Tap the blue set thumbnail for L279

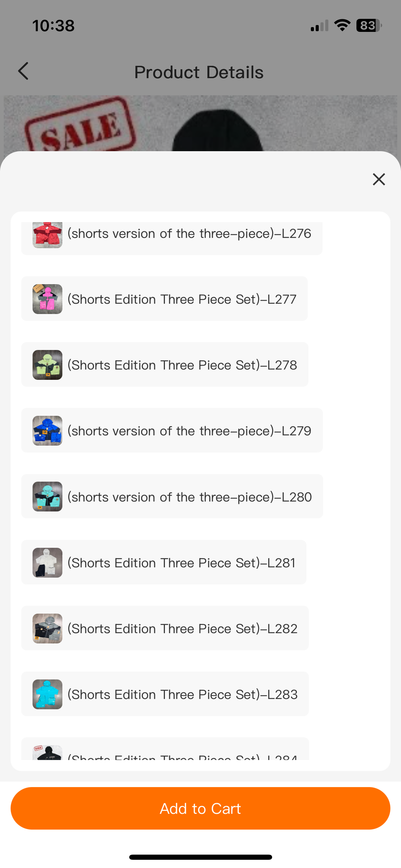pyautogui.click(x=47, y=431)
